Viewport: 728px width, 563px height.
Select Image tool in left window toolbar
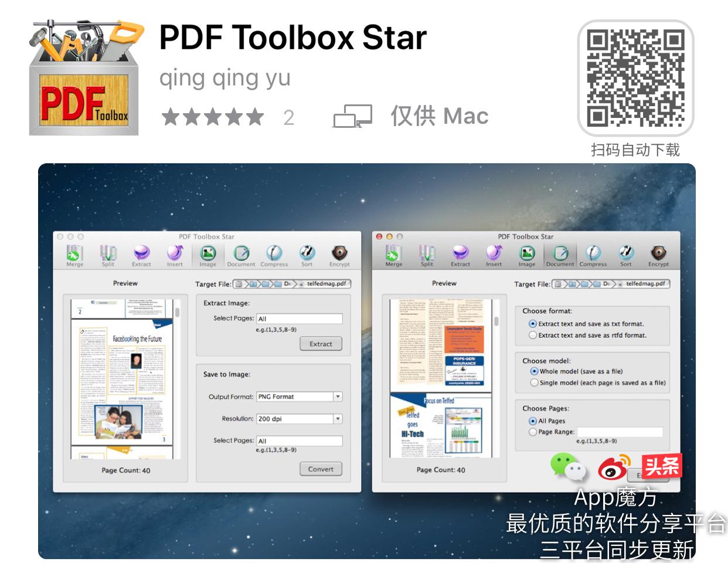pyautogui.click(x=208, y=256)
